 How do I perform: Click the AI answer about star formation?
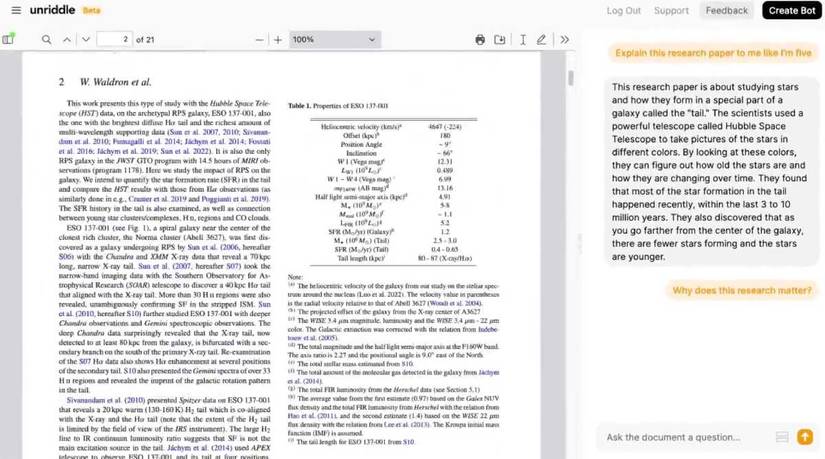710,172
